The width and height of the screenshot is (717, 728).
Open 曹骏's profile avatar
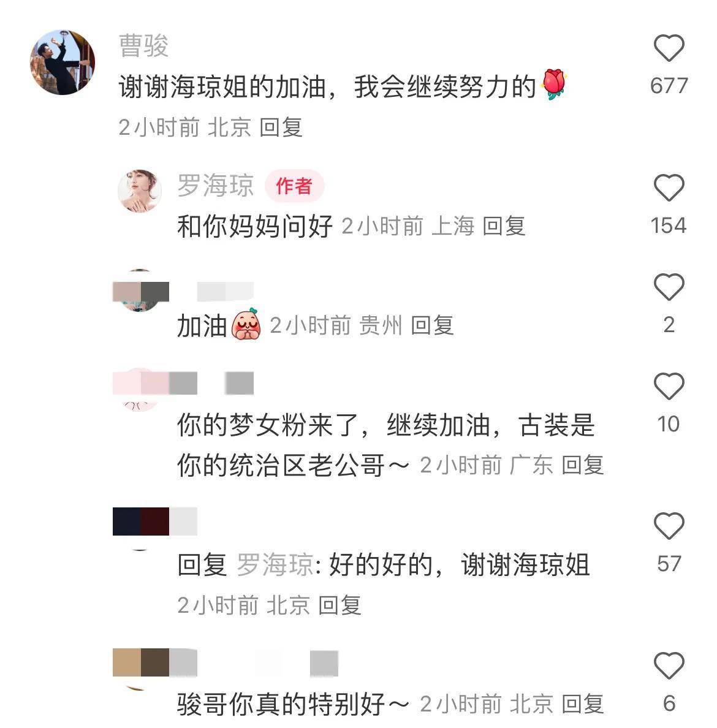click(x=63, y=63)
